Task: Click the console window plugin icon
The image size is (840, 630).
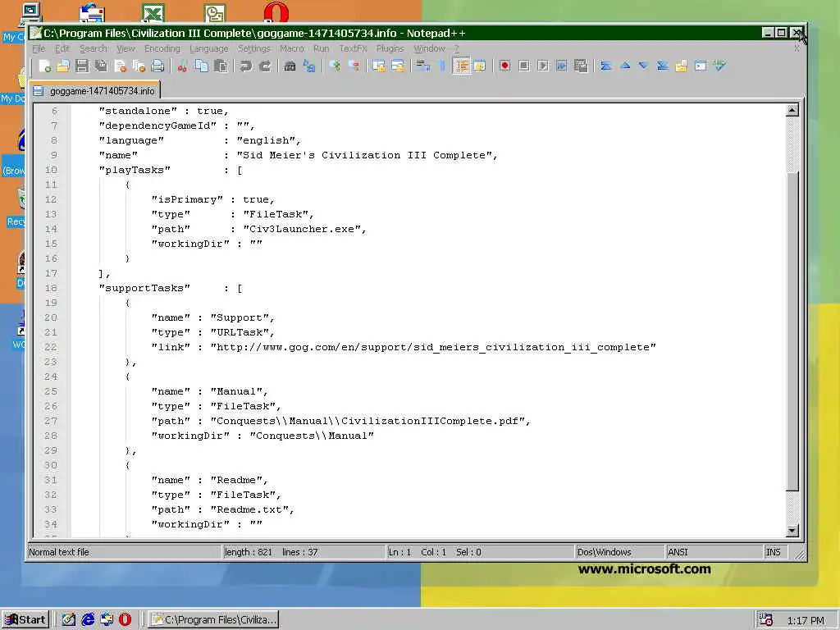Action: [x=701, y=66]
